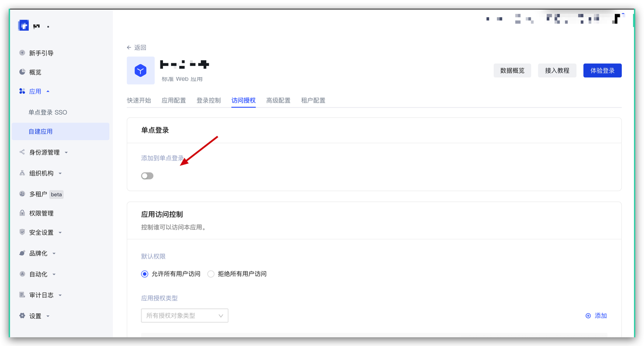Switch to the 高级配置 tab
This screenshot has width=644, height=346.
click(x=278, y=100)
